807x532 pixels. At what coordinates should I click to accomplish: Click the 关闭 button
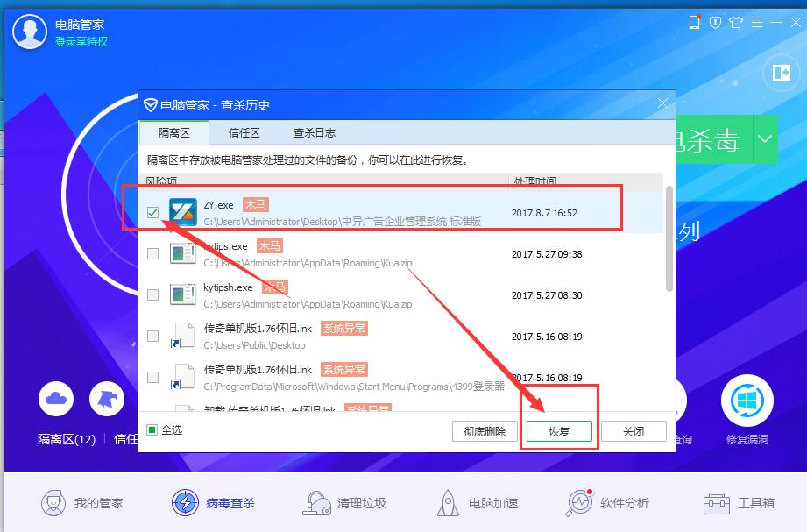tap(634, 431)
